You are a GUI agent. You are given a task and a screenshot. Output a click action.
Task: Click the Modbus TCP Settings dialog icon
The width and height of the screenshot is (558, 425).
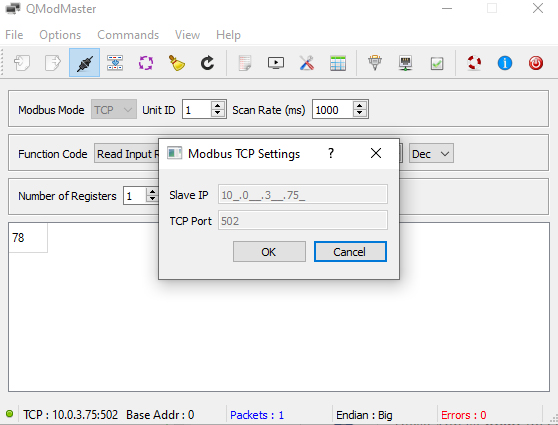pos(174,153)
